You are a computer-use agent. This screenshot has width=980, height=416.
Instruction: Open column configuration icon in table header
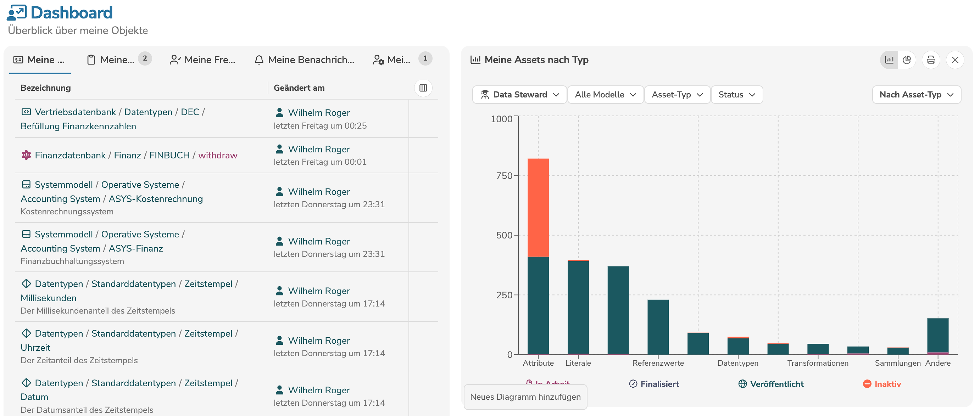pyautogui.click(x=423, y=88)
